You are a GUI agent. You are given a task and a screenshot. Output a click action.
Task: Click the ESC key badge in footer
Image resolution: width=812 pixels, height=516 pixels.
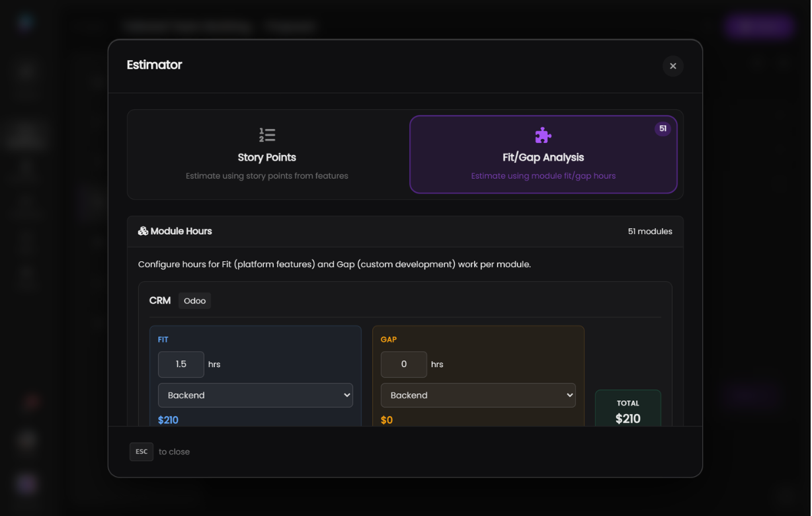tap(142, 452)
